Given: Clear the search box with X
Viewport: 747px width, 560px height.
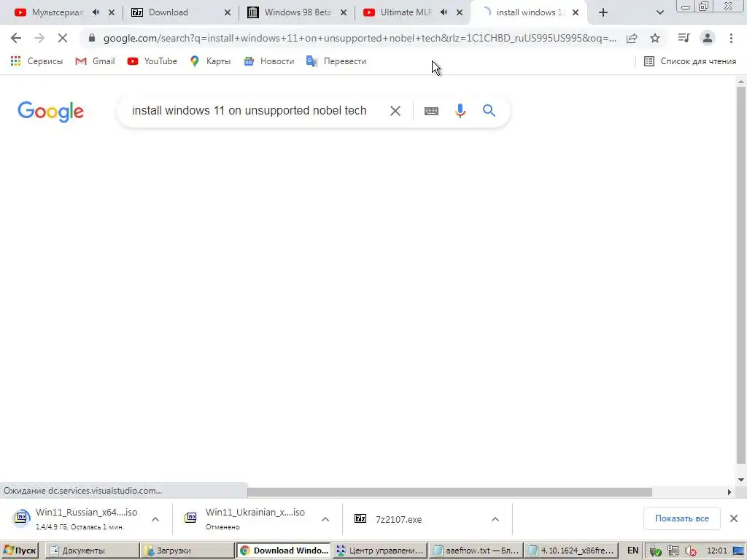Looking at the screenshot, I should tap(395, 111).
